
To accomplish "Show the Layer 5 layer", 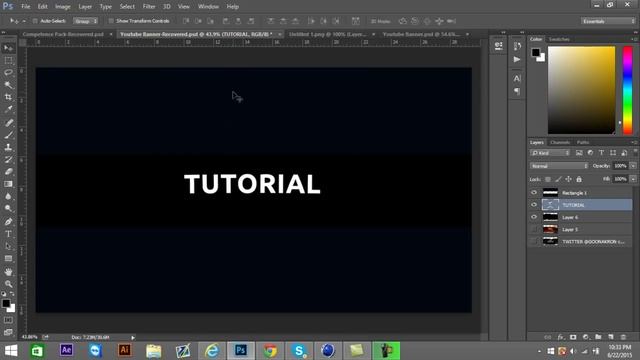I will (534, 229).
